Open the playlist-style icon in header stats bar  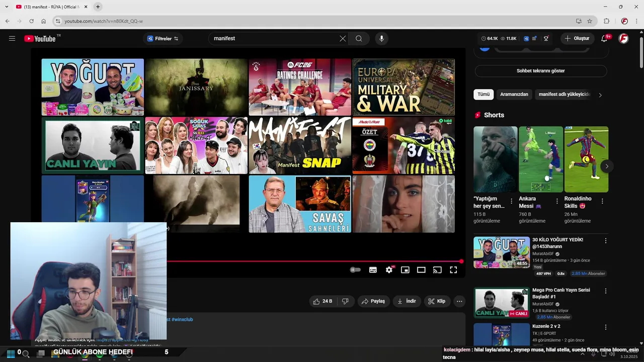(x=535, y=39)
